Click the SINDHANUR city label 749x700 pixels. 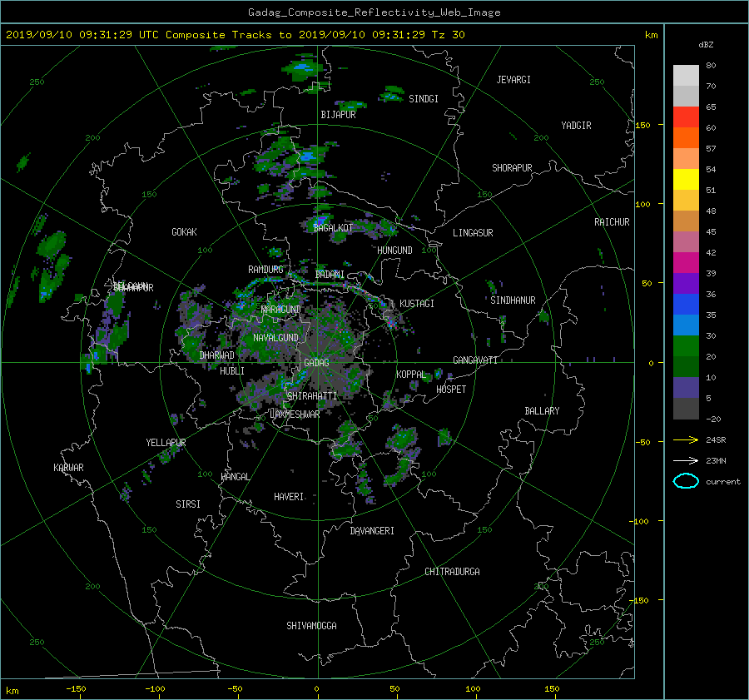pos(513,300)
